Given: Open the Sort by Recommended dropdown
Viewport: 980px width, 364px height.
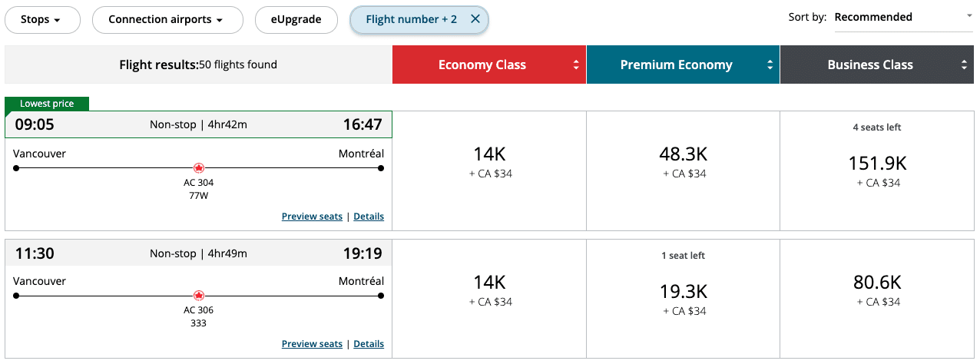Looking at the screenshot, I should [x=902, y=18].
